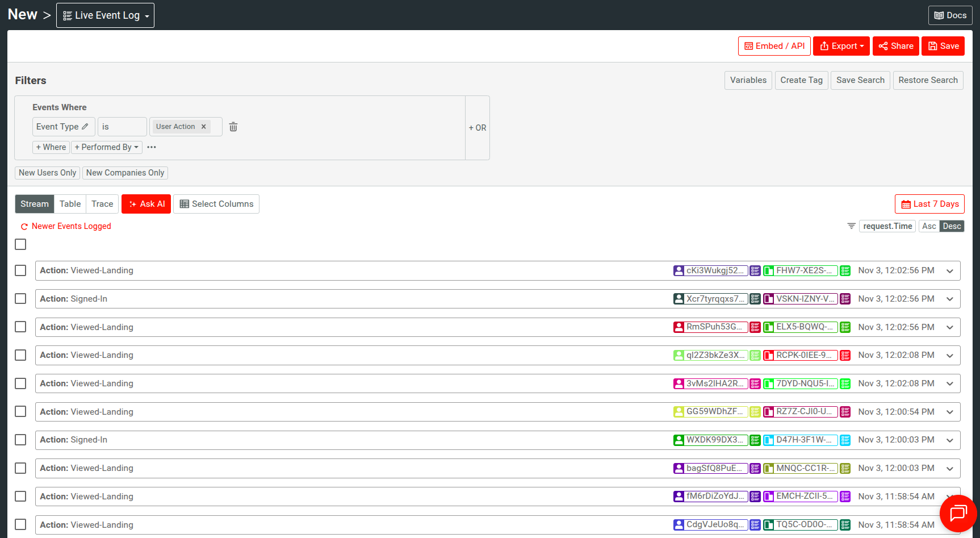Click the calendar icon in Last 7 Days

point(906,203)
